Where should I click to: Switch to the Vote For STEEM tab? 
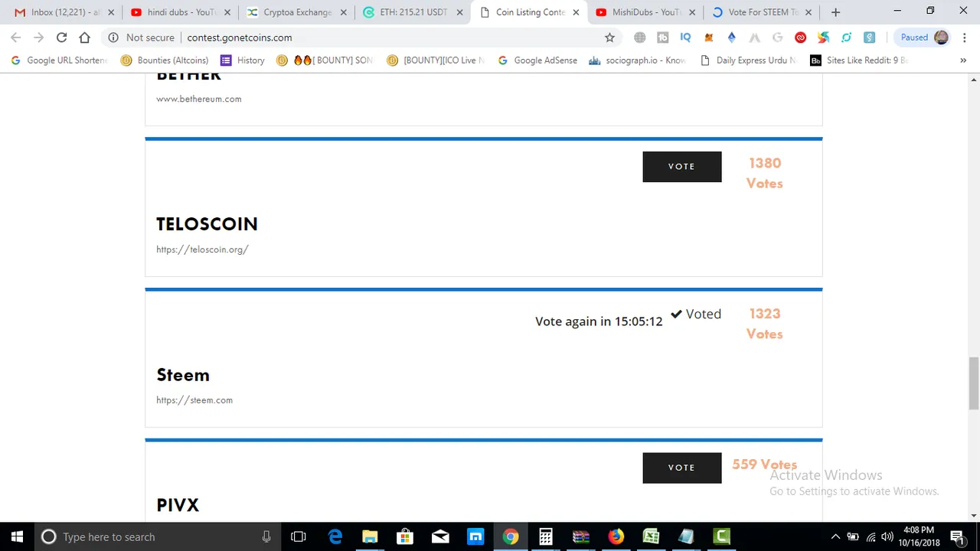[x=762, y=12]
